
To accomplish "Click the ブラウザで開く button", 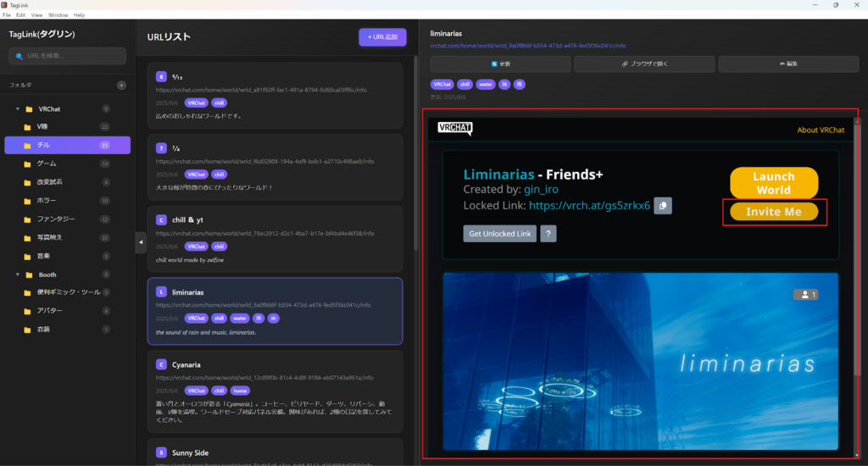I will click(644, 64).
